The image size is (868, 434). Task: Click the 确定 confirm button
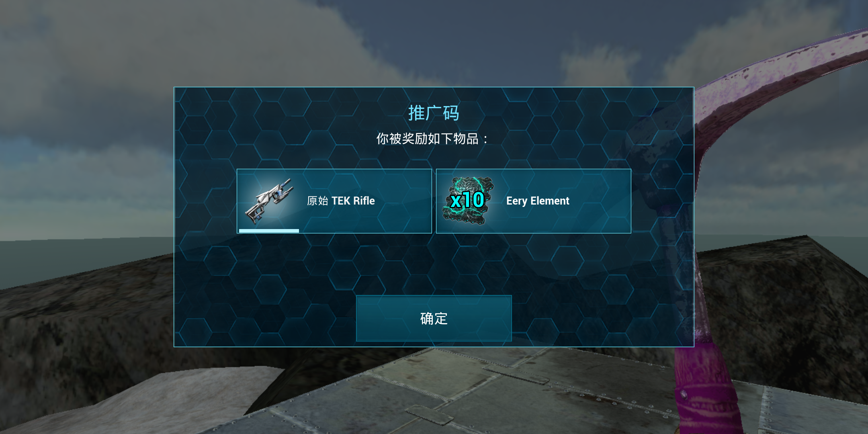tap(434, 318)
